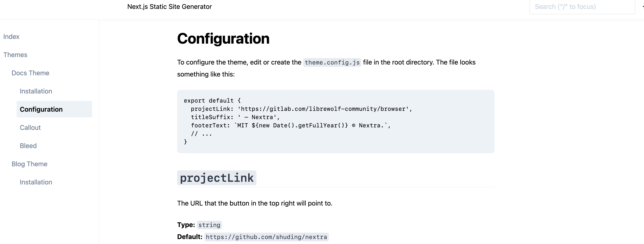644x244 pixels.
Task: Click the theme.config.js inline code snippet
Action: (x=332, y=62)
